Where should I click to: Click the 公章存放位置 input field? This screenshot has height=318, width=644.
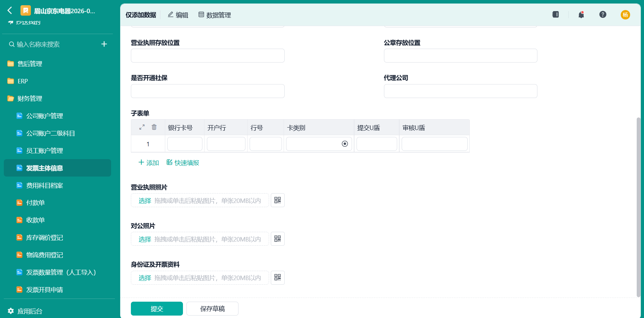coord(461,56)
